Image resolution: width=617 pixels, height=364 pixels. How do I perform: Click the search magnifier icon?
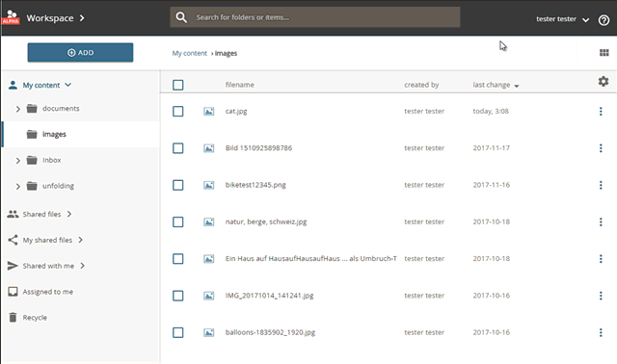(181, 17)
